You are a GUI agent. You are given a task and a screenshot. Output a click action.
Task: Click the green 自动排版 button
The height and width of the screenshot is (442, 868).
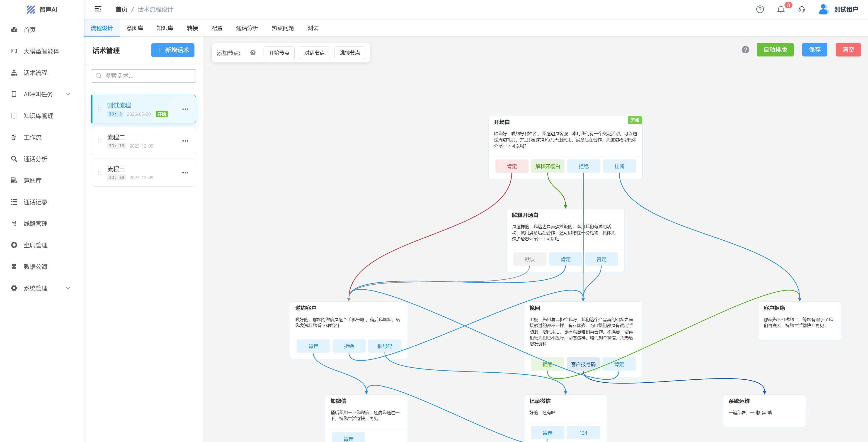[x=775, y=50]
